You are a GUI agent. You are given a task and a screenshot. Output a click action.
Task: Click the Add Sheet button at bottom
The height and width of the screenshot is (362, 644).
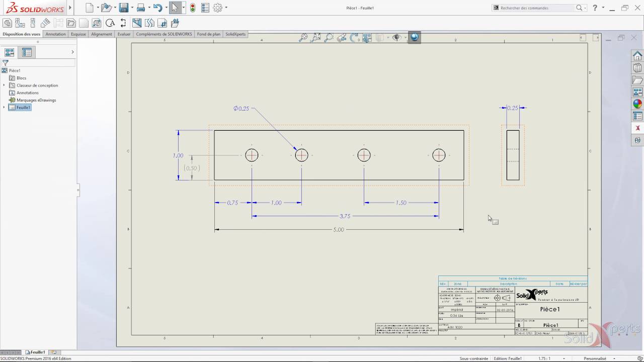(54, 352)
